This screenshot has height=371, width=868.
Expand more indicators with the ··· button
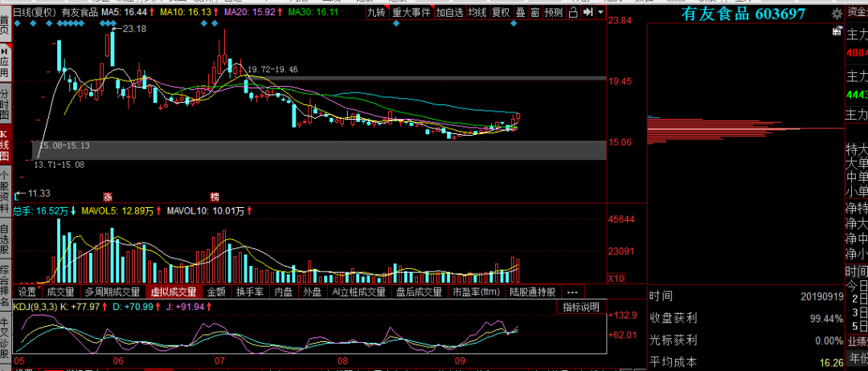(572, 291)
